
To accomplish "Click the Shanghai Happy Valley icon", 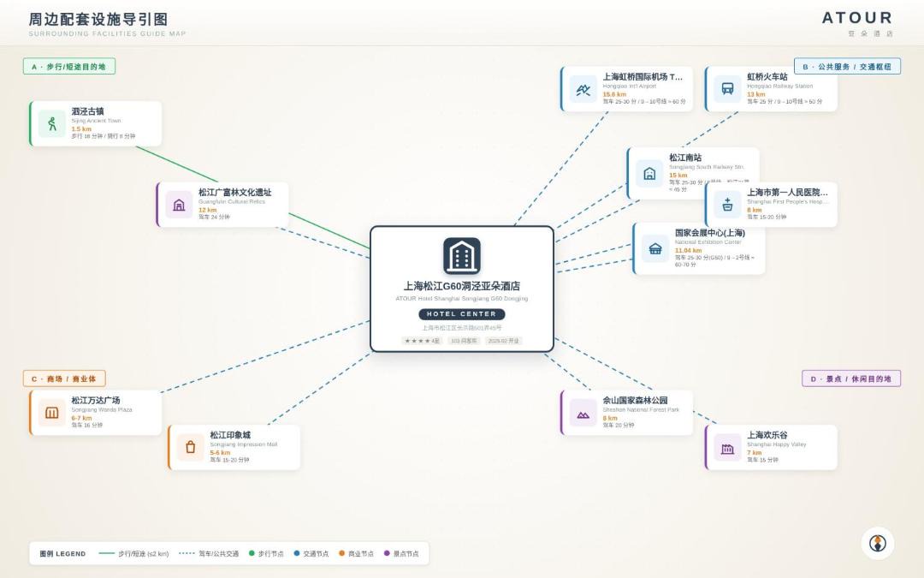I will [x=728, y=448].
